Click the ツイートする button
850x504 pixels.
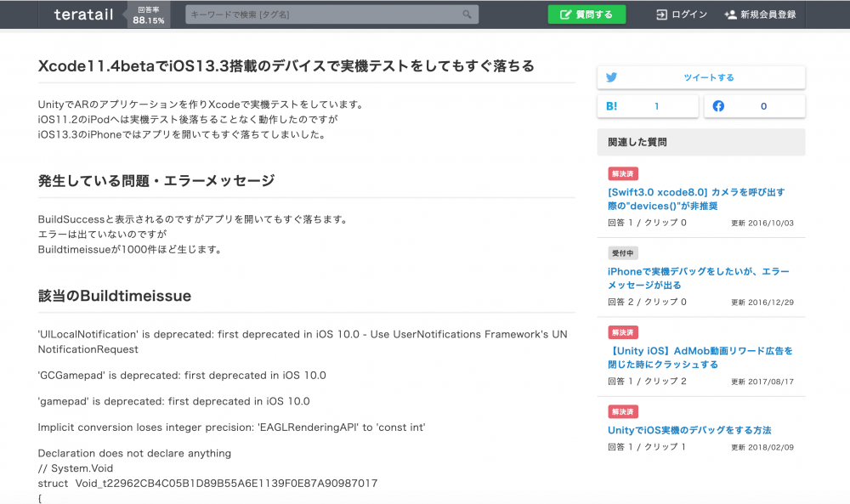(701, 77)
